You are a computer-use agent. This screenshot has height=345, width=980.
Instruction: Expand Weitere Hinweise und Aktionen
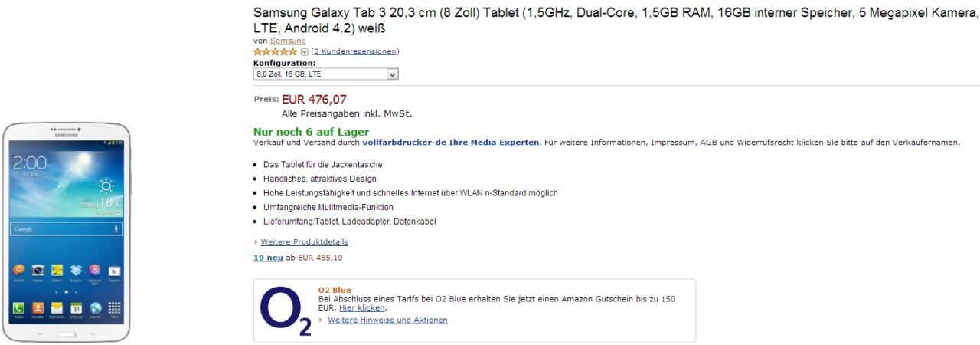click(387, 320)
